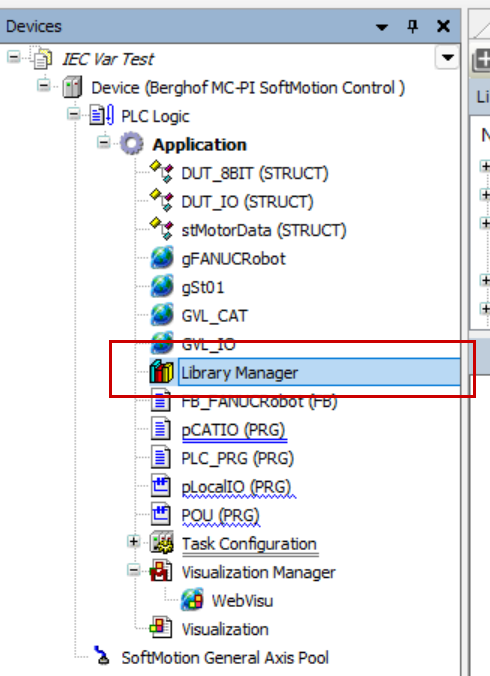Click the pCATIO program icon
This screenshot has width=490, height=676.
tap(161, 429)
